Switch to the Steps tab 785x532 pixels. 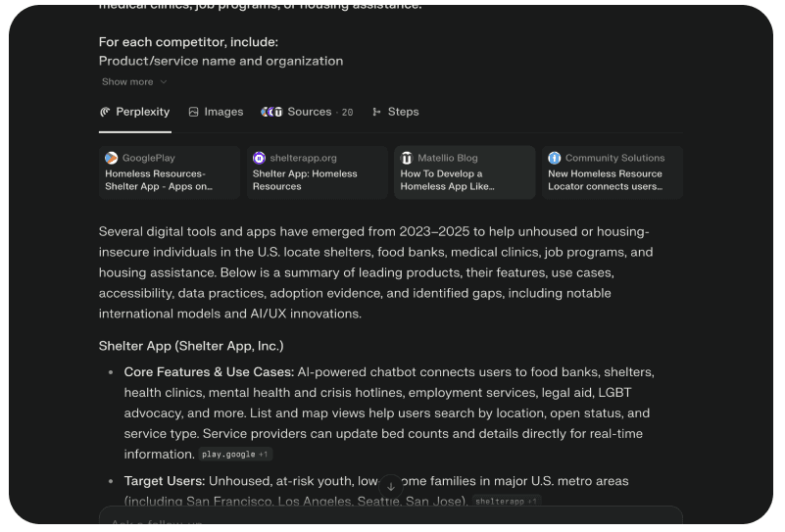396,112
